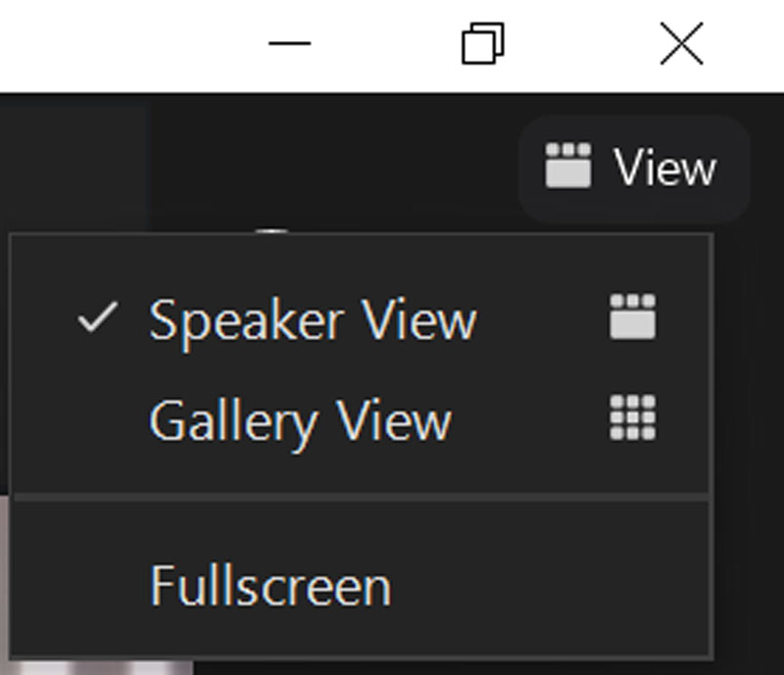Click the checkmark beside Speaker View
Image resolution: width=784 pixels, height=675 pixels.
point(98,317)
